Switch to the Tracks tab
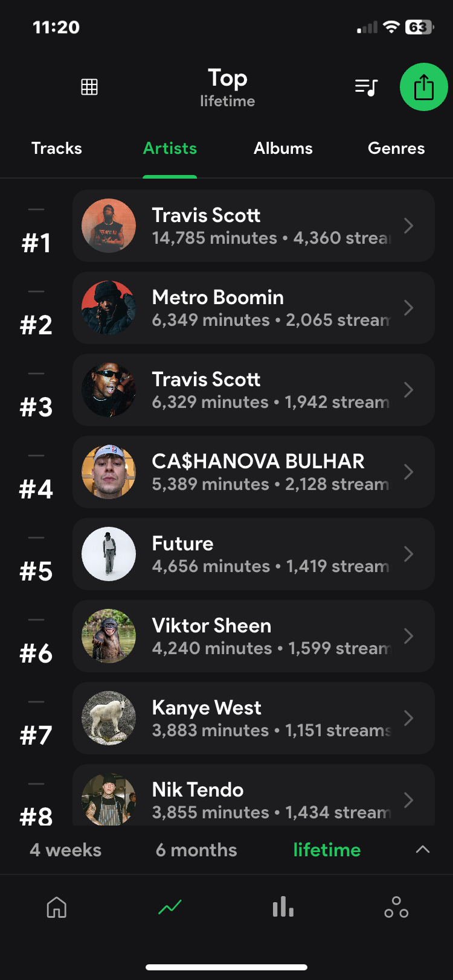This screenshot has height=980, width=453. [57, 148]
